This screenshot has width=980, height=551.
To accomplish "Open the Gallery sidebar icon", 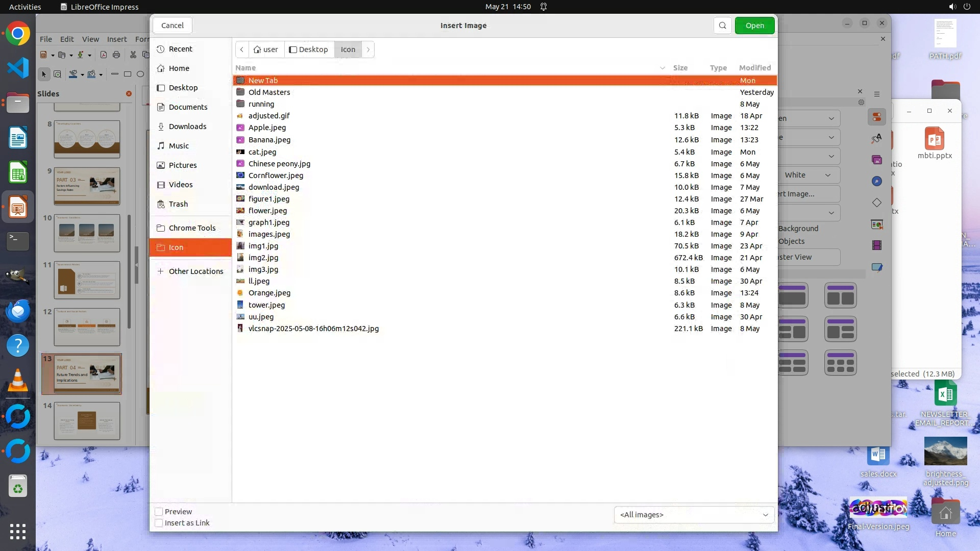I will (876, 160).
